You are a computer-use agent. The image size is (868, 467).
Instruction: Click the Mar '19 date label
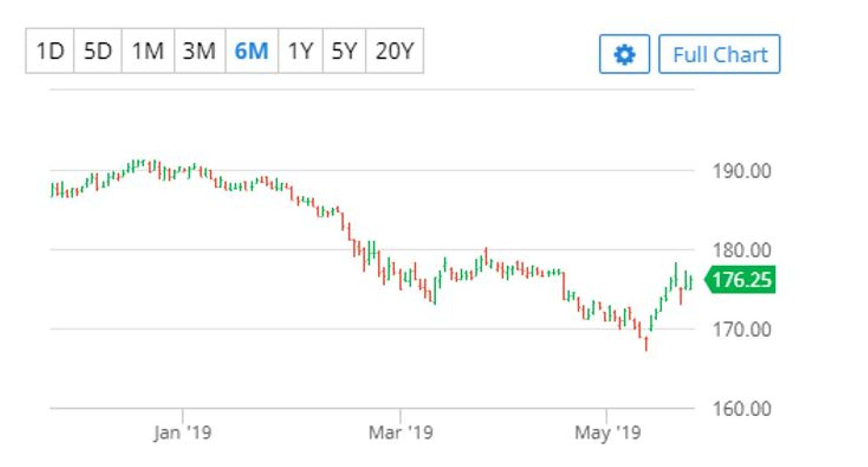tap(401, 433)
